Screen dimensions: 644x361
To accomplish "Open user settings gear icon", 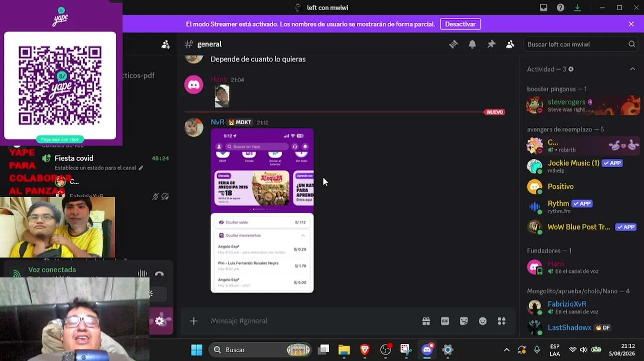I will point(160,321).
